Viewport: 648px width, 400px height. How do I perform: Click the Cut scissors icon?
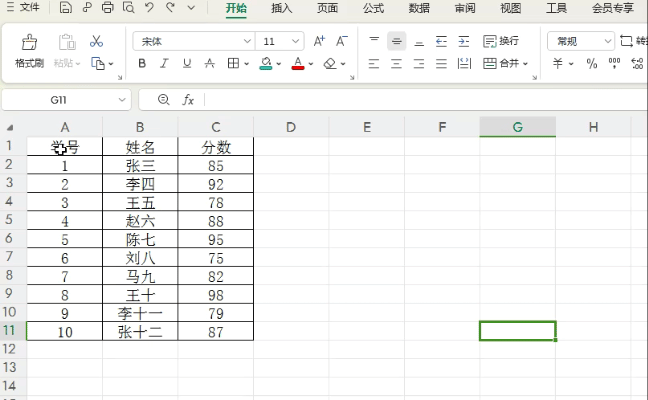click(96, 41)
